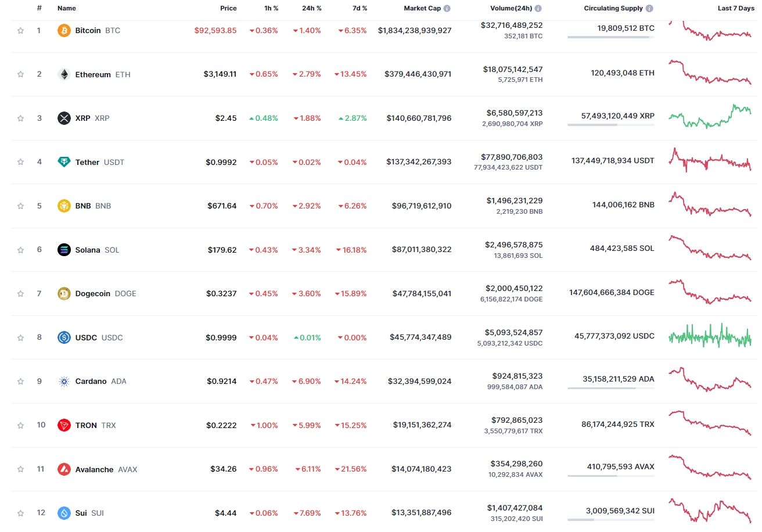Image resolution: width=762 pixels, height=532 pixels.
Task: Click XRP's circulating supply progress bar
Action: [x=611, y=125]
